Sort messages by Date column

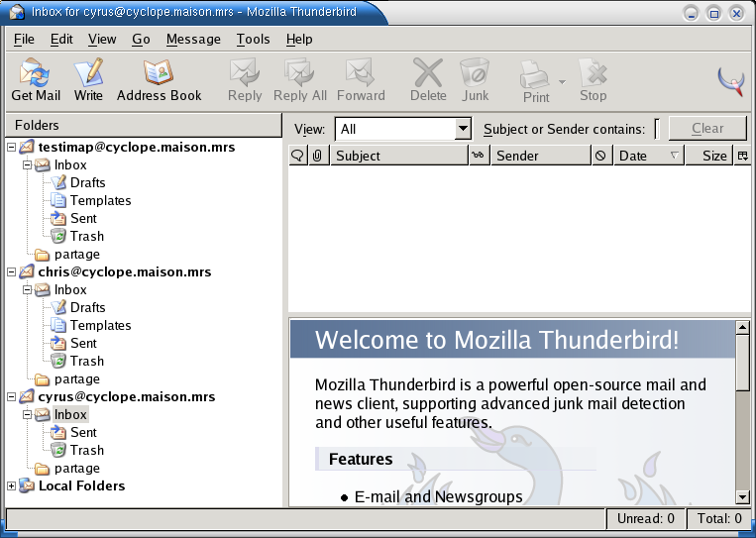point(648,156)
